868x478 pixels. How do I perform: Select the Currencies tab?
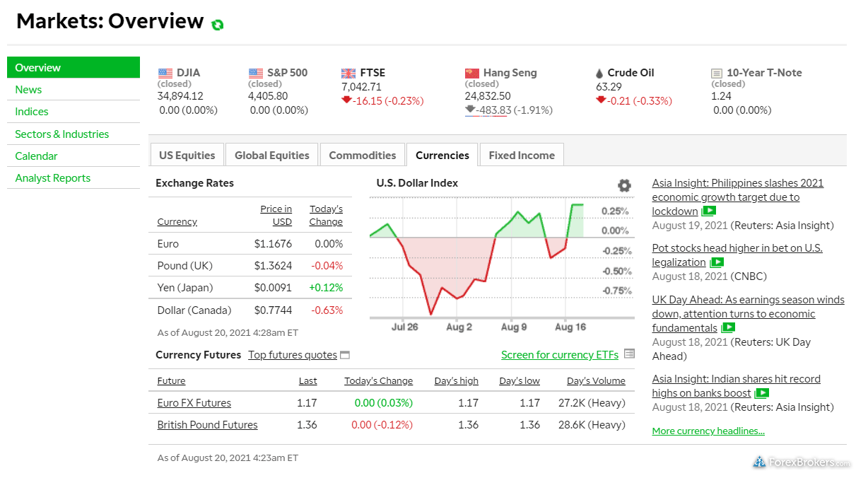click(442, 155)
